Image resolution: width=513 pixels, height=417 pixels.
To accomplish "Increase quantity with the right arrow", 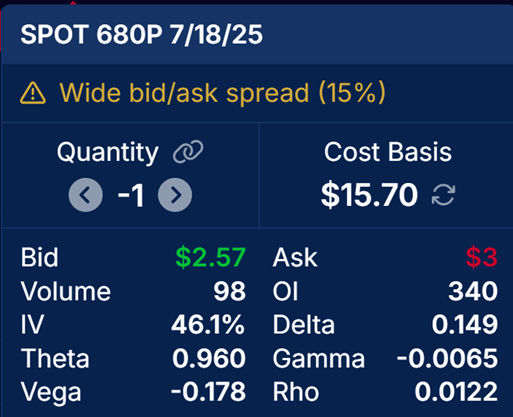I will 175,195.
